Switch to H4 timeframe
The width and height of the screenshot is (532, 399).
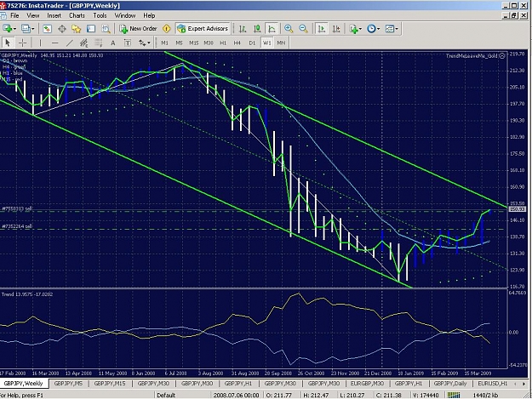[x=237, y=43]
